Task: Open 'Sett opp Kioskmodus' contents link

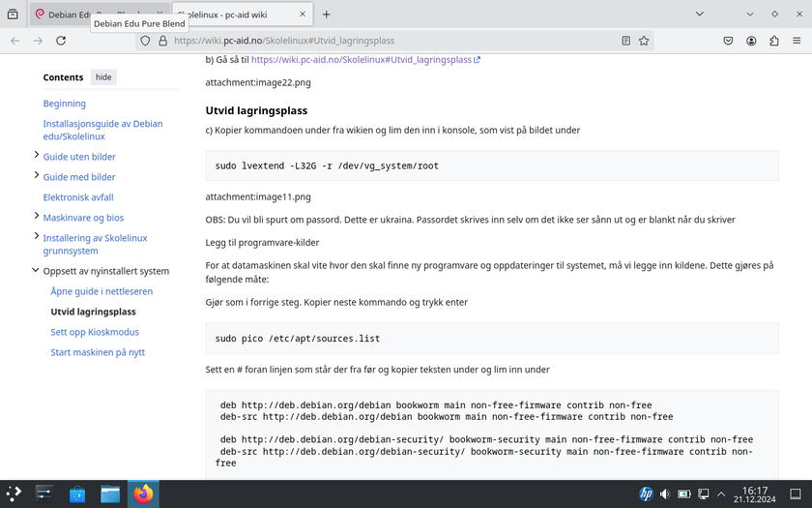Action: (x=95, y=332)
